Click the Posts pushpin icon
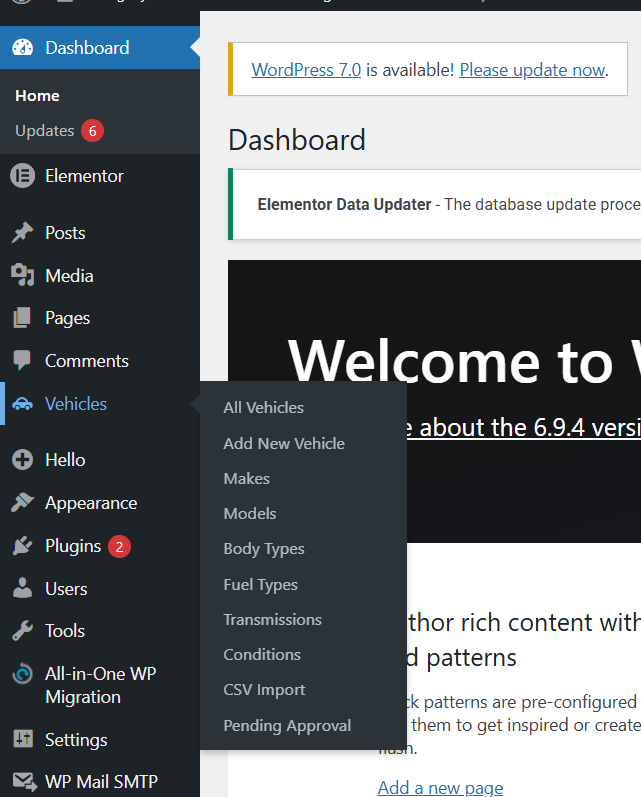The image size is (641, 797). pyautogui.click(x=22, y=233)
